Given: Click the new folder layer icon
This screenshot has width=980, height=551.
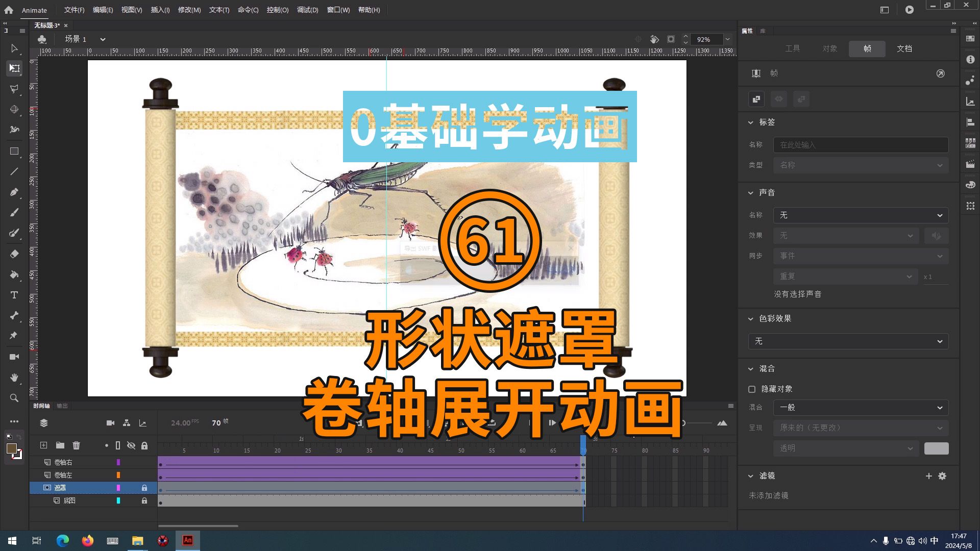Looking at the screenshot, I should (x=60, y=445).
